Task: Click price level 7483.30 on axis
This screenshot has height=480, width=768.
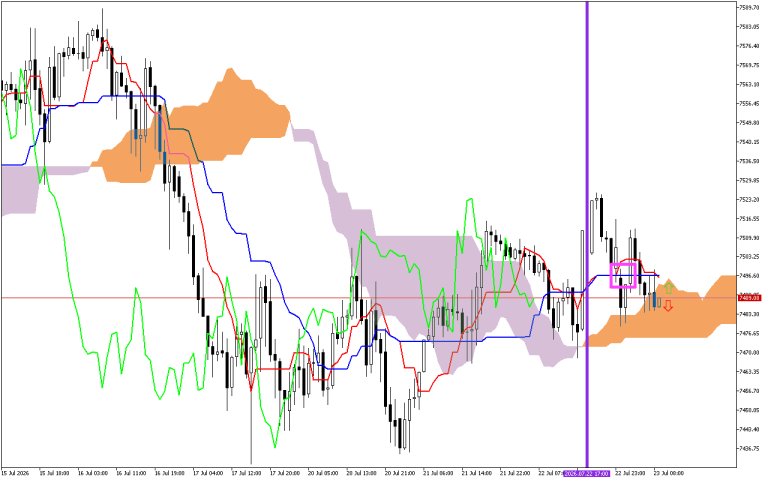Action: (749, 314)
